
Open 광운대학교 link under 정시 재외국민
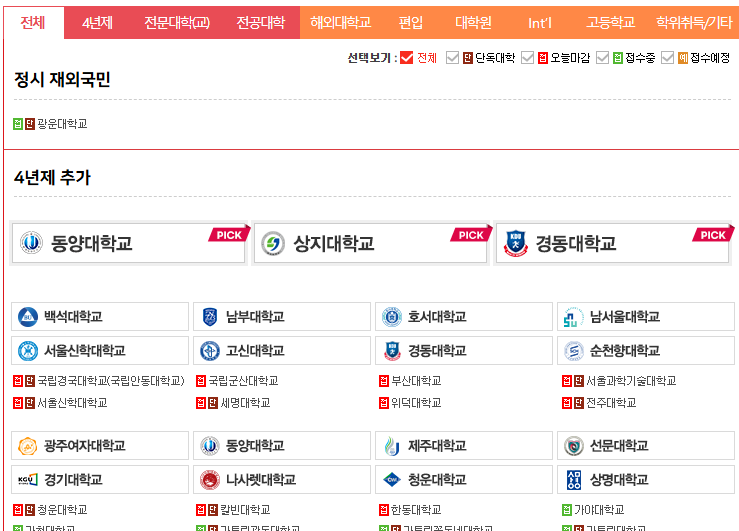[62, 124]
